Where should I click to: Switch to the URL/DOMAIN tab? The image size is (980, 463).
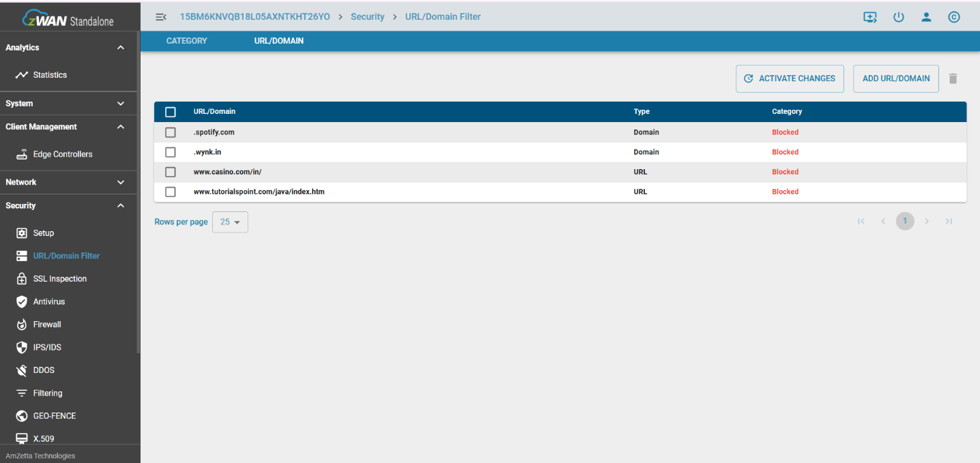(279, 41)
